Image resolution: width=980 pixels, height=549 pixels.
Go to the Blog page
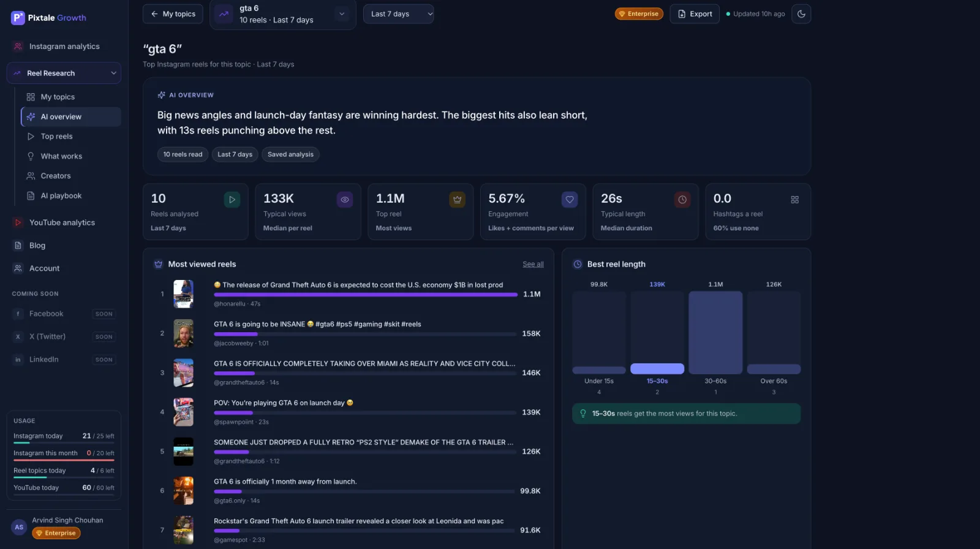point(64,246)
